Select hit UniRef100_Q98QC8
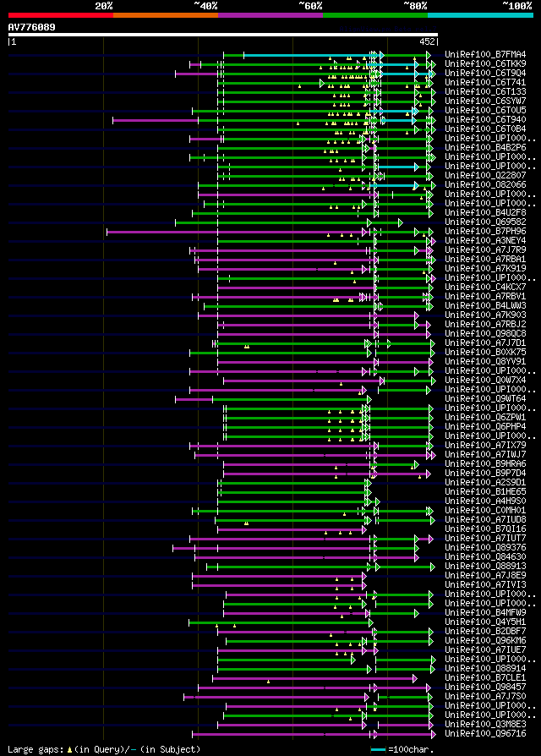The height and width of the screenshot is (756, 541). [x=485, y=334]
